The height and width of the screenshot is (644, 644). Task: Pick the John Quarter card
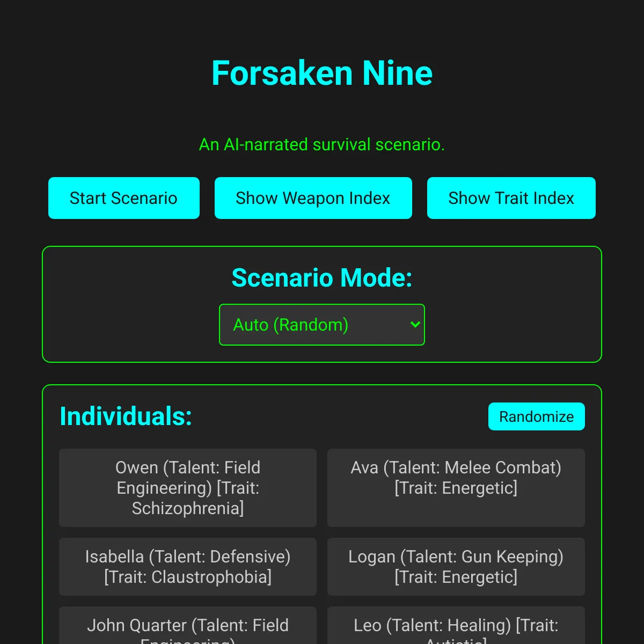[188, 626]
